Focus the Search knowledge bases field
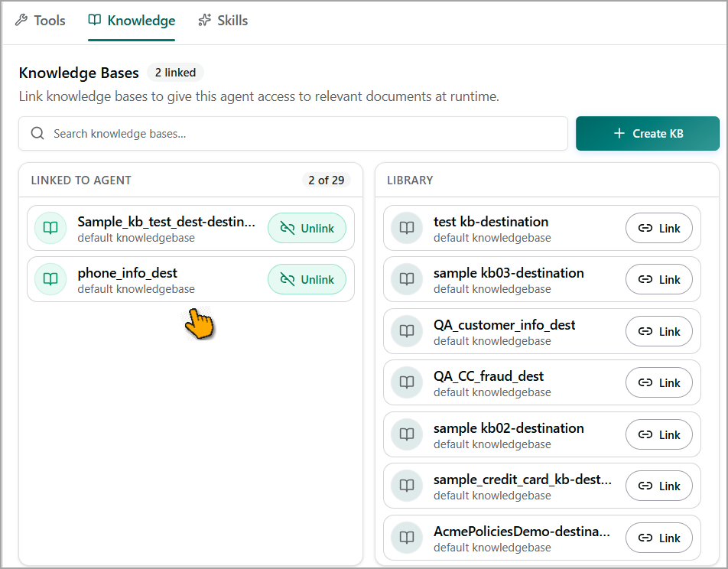Viewport: 728px width, 569px height. click(294, 134)
